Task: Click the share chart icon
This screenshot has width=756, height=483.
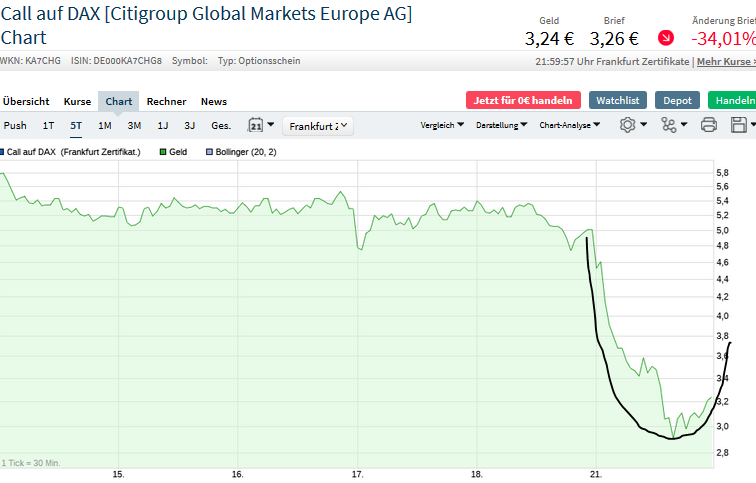Action: [669, 125]
